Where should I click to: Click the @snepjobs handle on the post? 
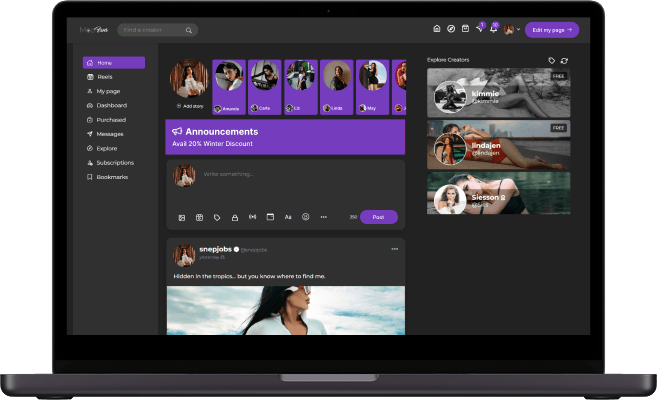(254, 250)
